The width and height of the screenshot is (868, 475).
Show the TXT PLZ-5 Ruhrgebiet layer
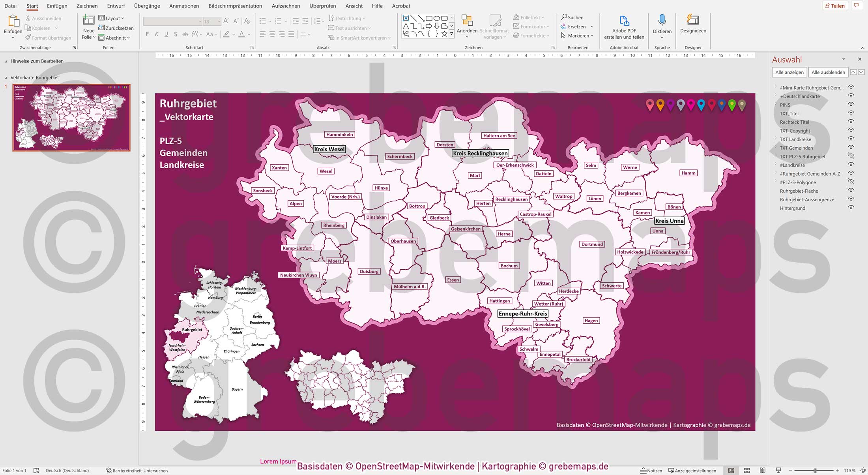851,156
